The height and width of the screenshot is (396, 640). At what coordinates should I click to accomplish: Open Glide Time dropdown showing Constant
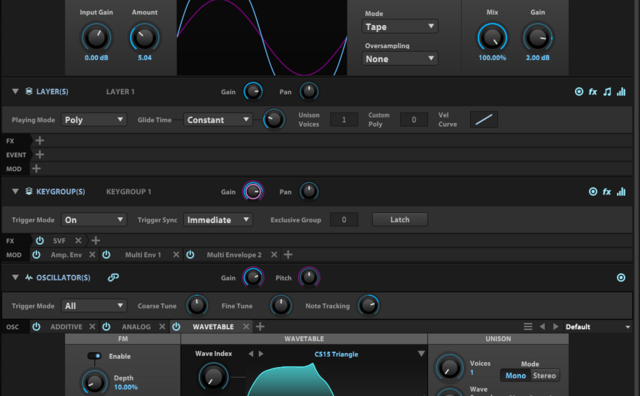(x=218, y=120)
